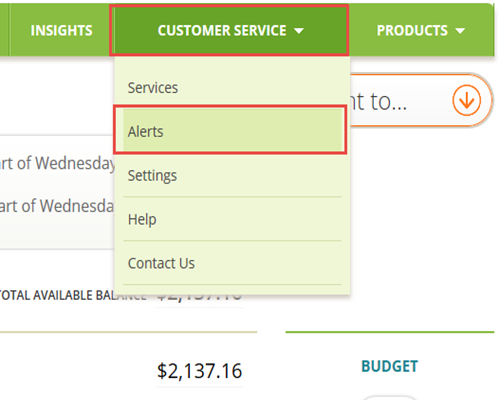Image resolution: width=500 pixels, height=400 pixels.
Task: Click the rounded button below Budget
Action: [x=389, y=398]
